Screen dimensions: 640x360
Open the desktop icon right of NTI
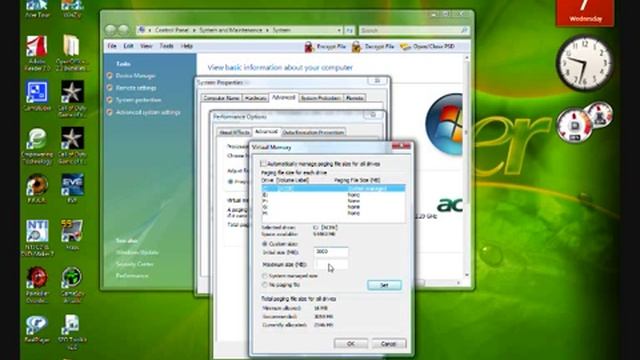tap(72, 231)
